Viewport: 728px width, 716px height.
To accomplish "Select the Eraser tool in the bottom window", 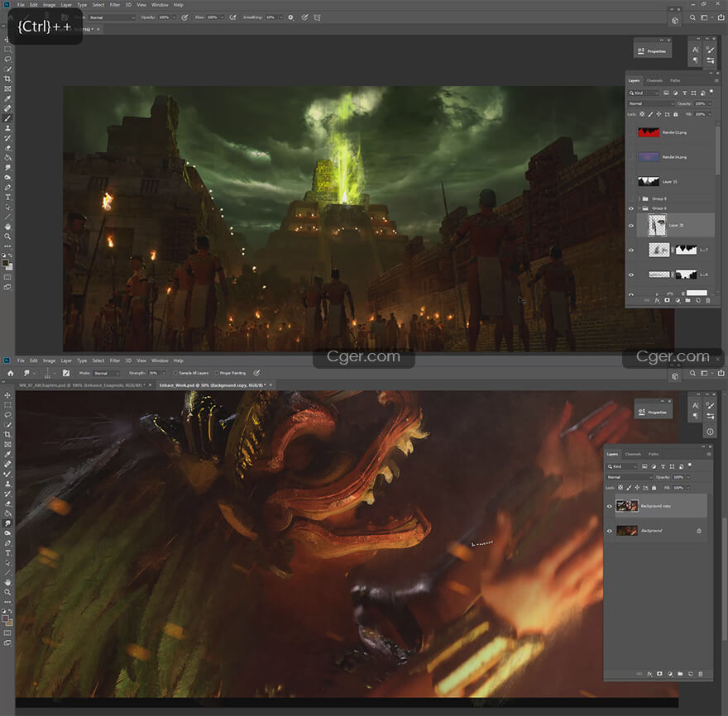I will coord(8,504).
